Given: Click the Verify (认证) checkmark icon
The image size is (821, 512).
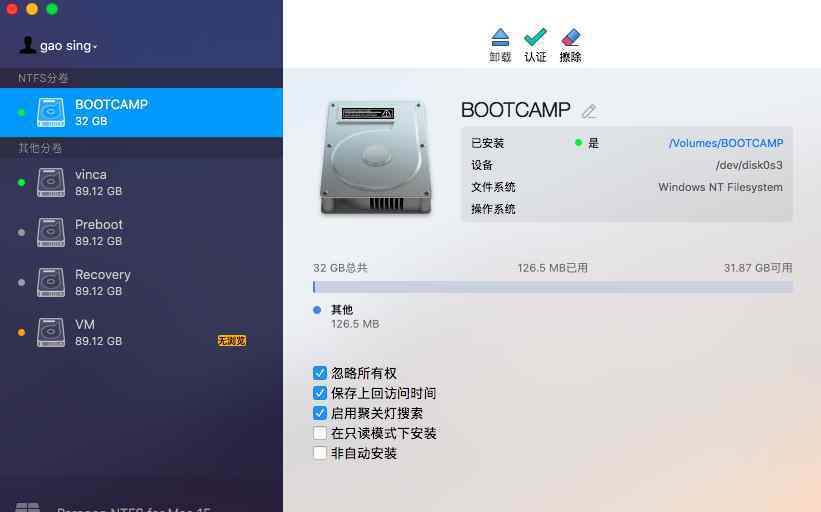Looking at the screenshot, I should [535, 37].
